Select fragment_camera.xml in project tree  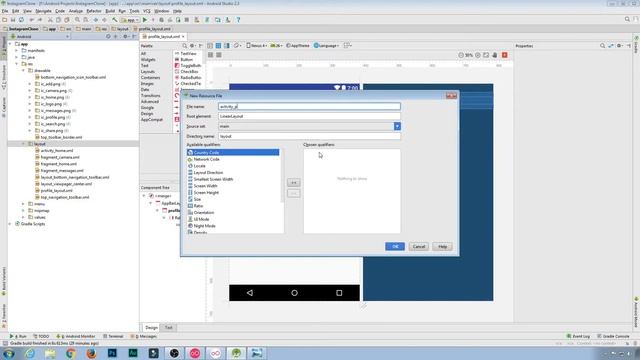[x=60, y=157]
